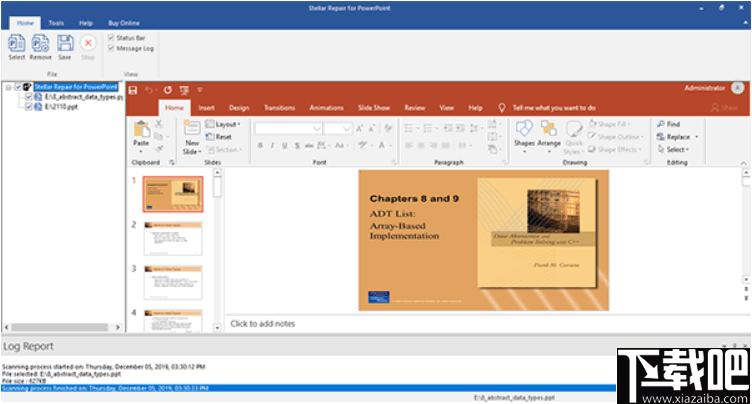Screen dimensions: 752x404
Task: Click the Select file icon
Action: 17,44
